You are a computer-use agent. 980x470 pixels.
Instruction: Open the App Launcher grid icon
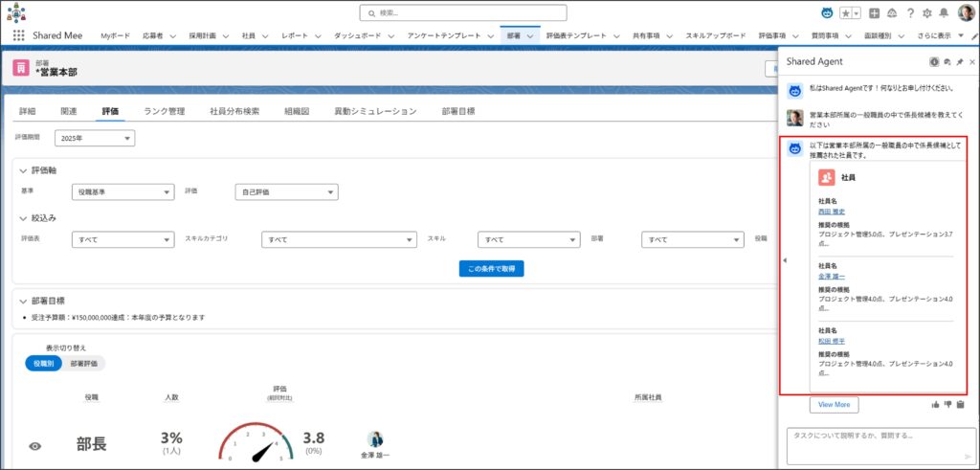click(18, 34)
